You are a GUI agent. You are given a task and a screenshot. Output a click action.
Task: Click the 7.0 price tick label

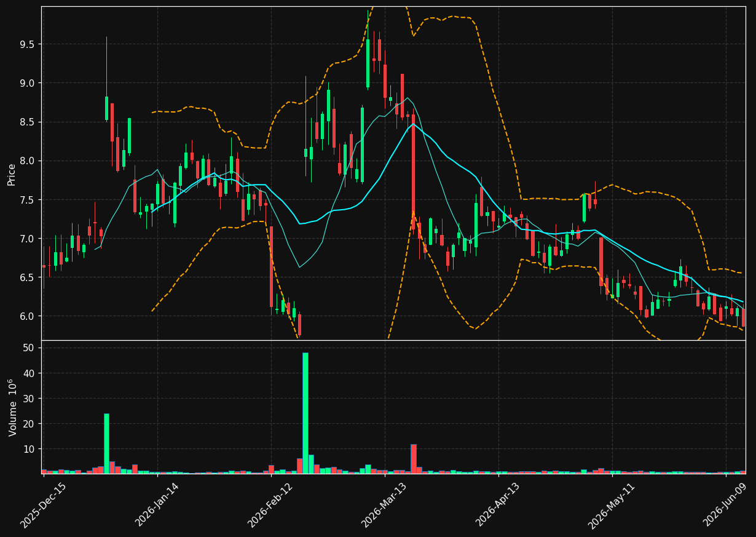point(28,238)
